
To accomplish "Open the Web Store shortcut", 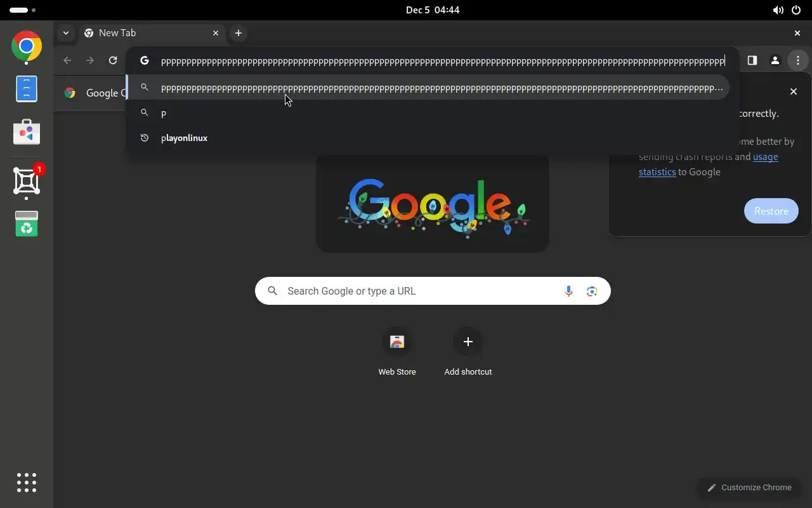I will click(x=397, y=352).
